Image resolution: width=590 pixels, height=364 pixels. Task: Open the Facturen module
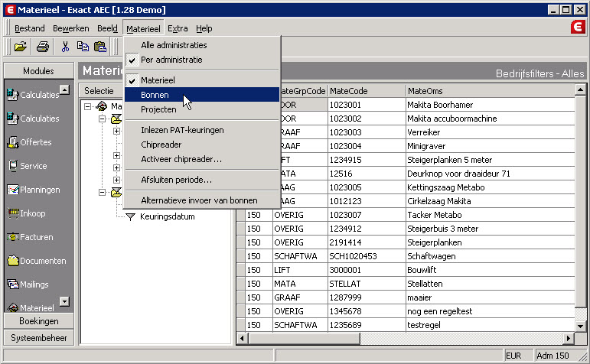[x=30, y=237]
